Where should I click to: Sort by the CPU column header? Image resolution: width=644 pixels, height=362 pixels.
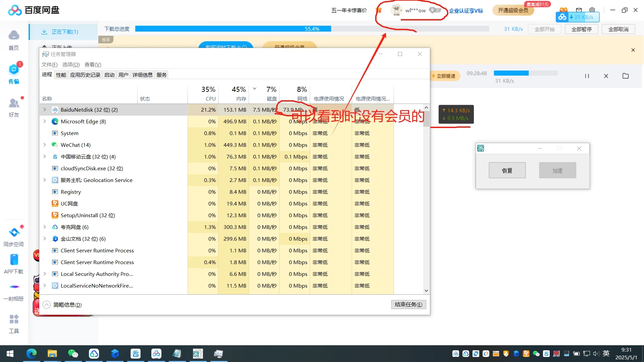coord(203,94)
